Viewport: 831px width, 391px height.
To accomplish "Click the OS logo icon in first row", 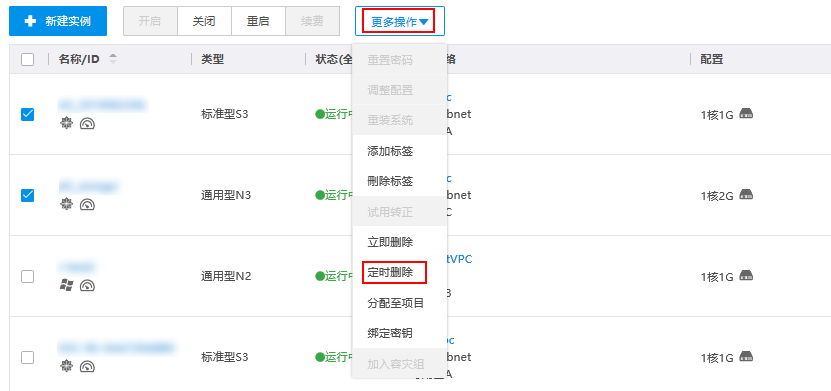I will coord(66,123).
